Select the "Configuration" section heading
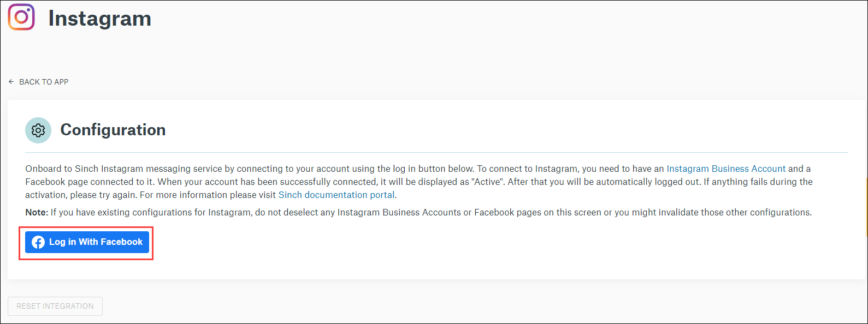 [113, 130]
